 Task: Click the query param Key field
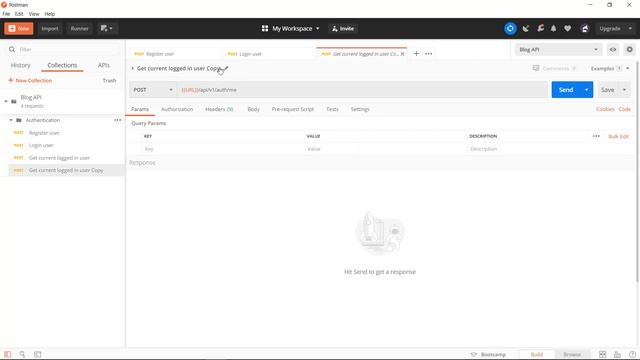(223, 149)
